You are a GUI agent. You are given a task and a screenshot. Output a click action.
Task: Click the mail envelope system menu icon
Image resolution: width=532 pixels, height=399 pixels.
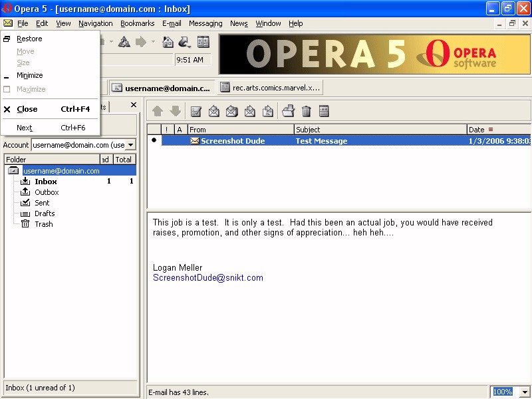(8, 23)
